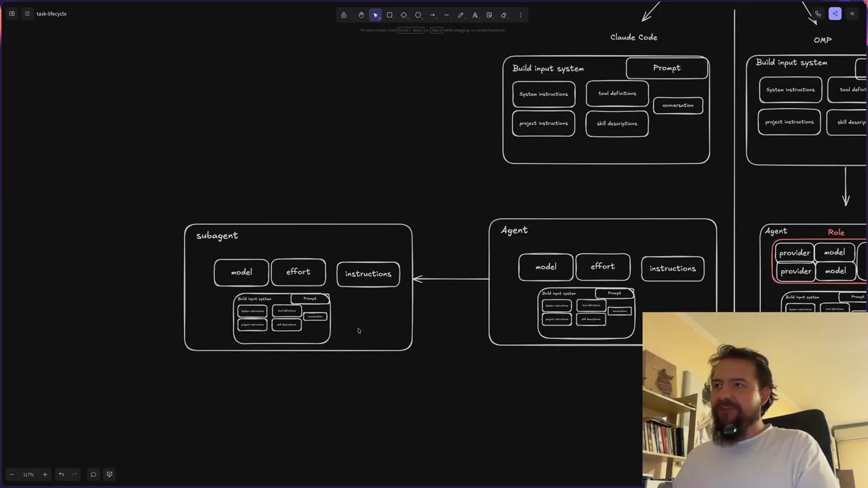Zoom in with the plus button
Image resolution: width=868 pixels, height=488 pixels.
pyautogui.click(x=45, y=474)
